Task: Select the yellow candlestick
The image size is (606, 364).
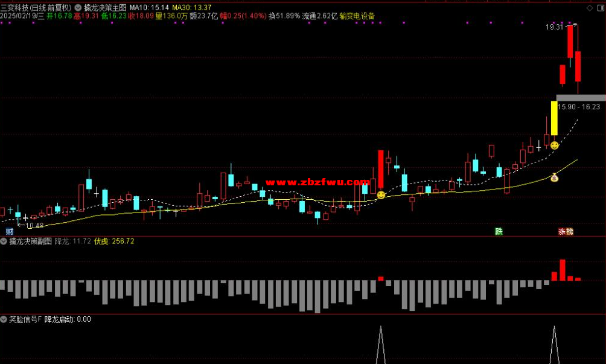Action: (x=554, y=118)
